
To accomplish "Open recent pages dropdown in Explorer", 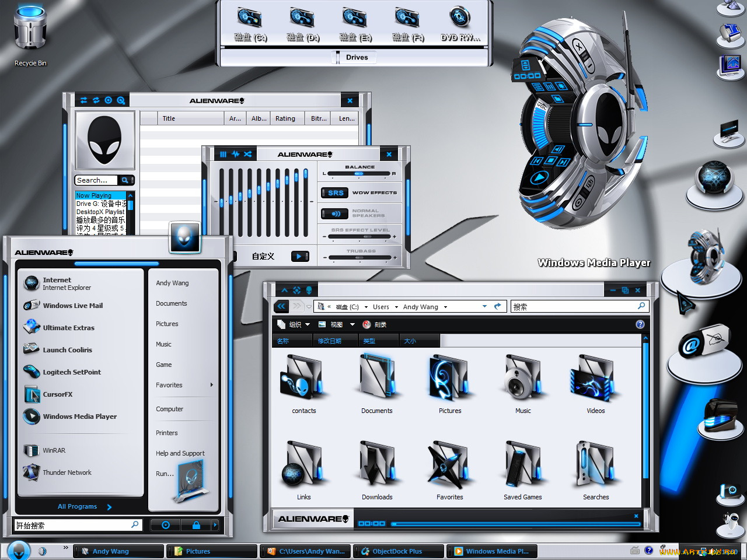I will tap(309, 307).
